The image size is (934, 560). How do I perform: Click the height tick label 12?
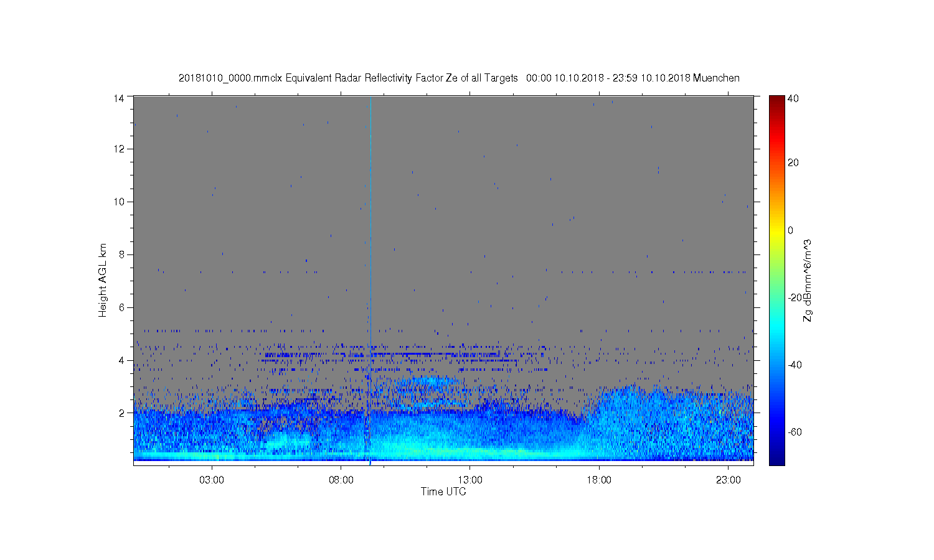[120, 149]
